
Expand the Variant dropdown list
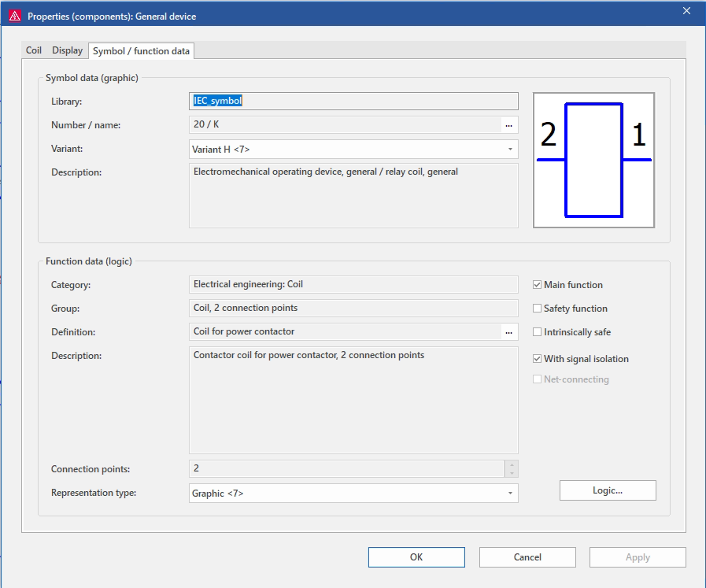click(x=509, y=149)
